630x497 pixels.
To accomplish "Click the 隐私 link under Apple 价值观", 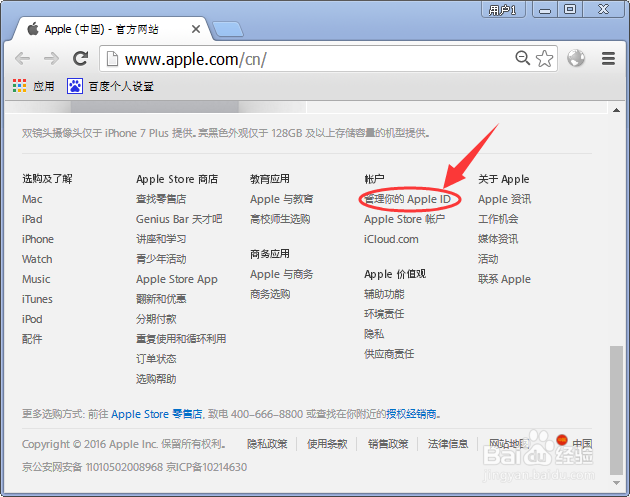I will [x=374, y=334].
